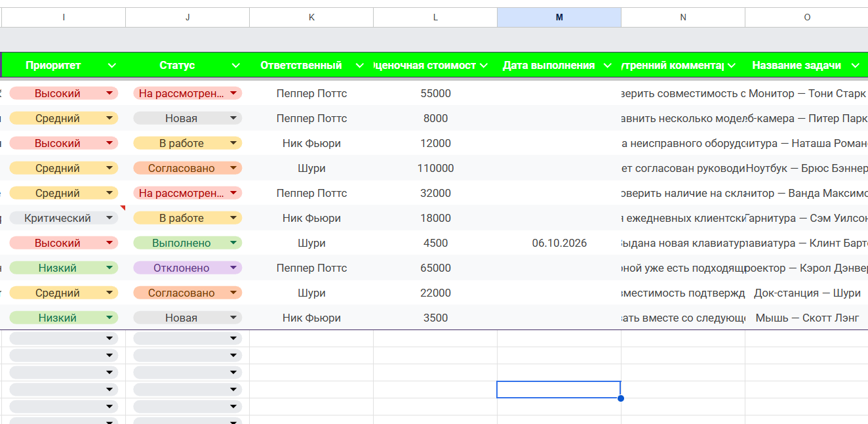Open the Согласовано status chip in the 22000 row
The height and width of the screenshot is (424, 868).
[187, 293]
